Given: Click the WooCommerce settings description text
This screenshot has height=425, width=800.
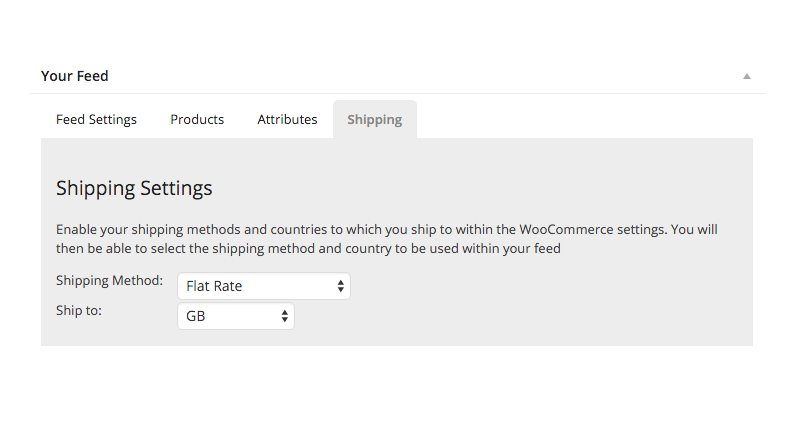Looking at the screenshot, I should (386, 229).
